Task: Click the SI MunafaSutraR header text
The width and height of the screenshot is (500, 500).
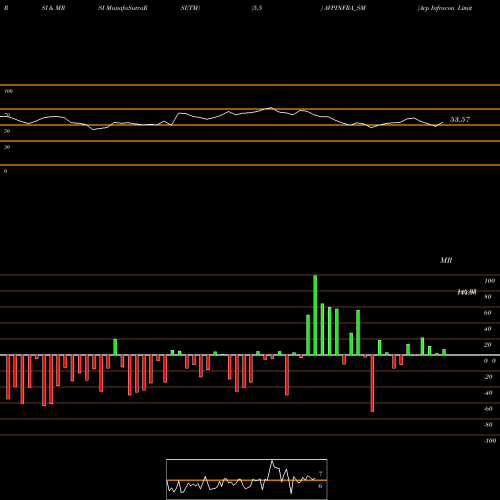Action: coord(123,8)
